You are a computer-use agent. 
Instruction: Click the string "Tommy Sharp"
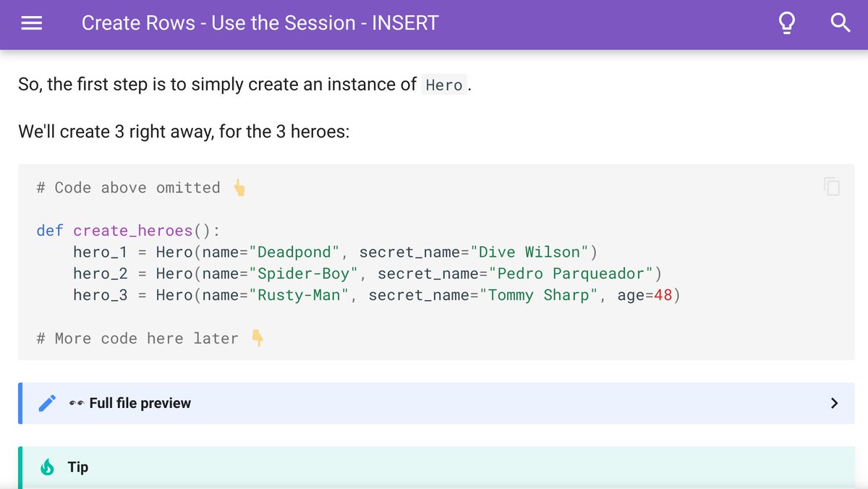click(539, 295)
